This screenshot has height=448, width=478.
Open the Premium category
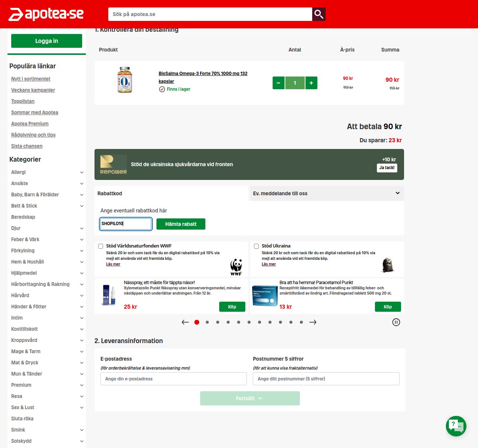[x=21, y=385]
